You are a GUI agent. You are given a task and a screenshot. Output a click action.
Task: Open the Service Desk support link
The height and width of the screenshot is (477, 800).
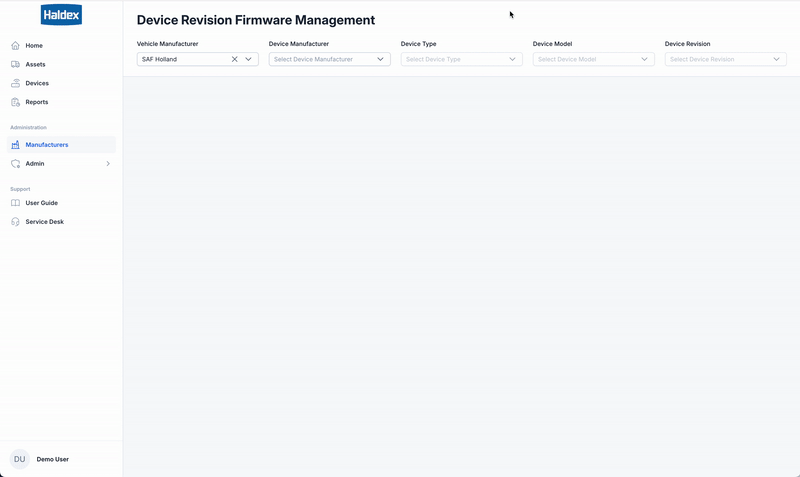44,222
